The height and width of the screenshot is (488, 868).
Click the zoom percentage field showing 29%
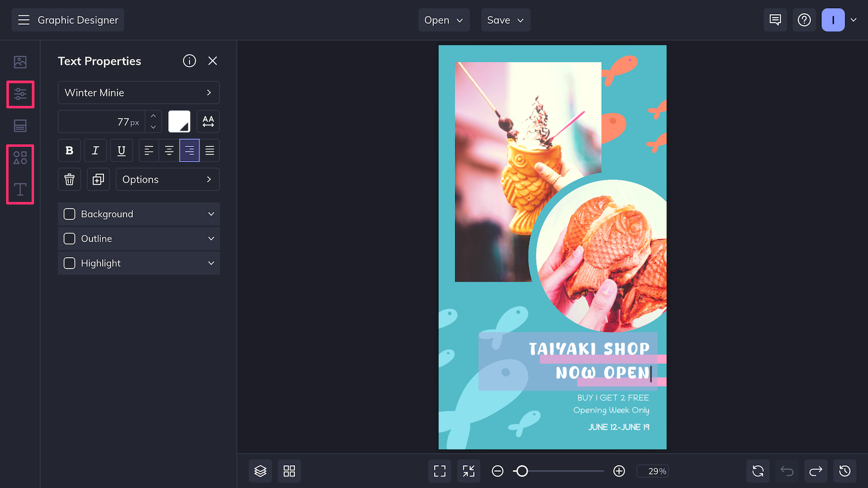coord(653,471)
